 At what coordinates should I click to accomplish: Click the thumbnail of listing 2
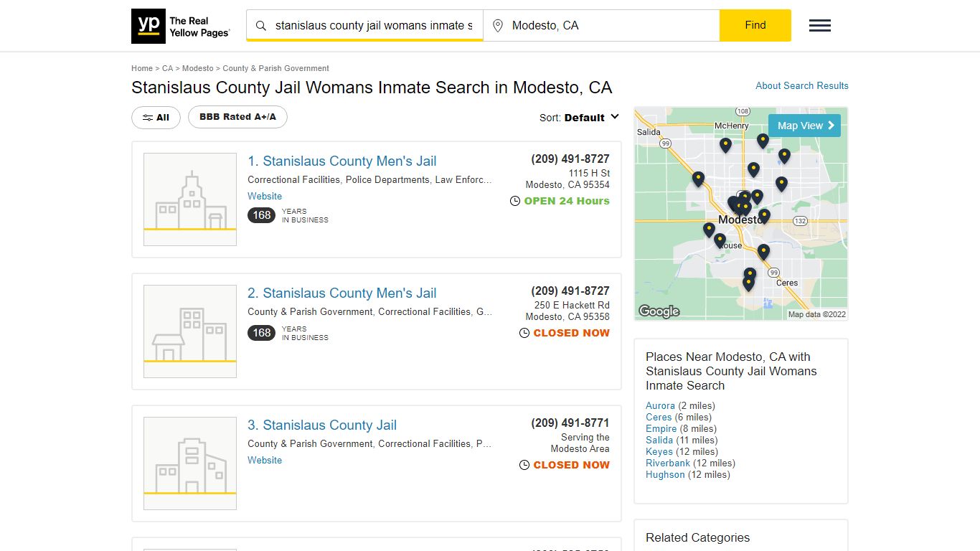(x=190, y=331)
